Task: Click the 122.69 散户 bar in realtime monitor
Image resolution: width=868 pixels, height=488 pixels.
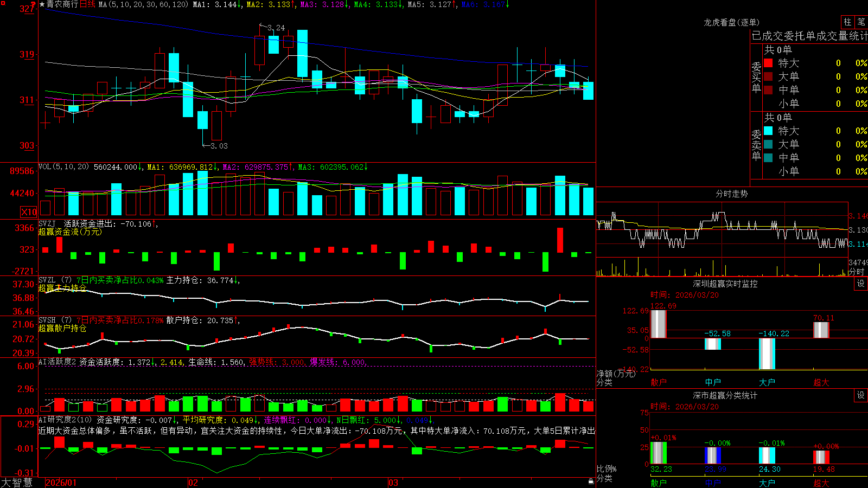Action: coord(658,324)
